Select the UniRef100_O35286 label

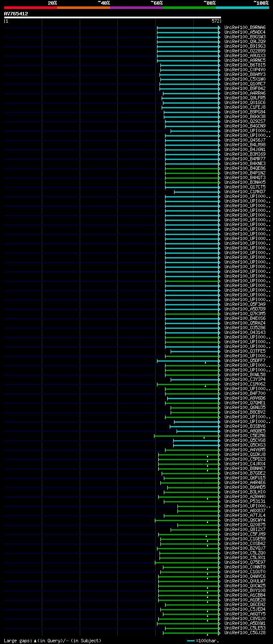(x=245, y=328)
